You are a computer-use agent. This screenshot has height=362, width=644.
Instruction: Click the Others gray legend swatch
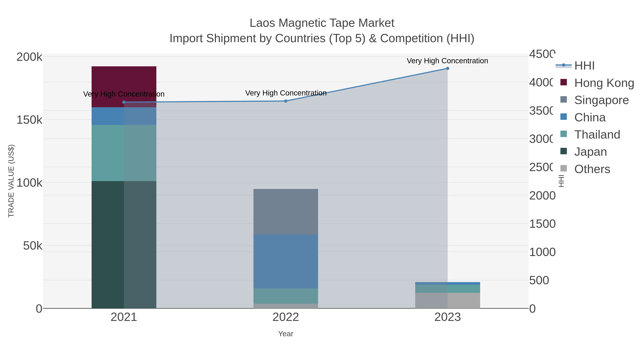coord(564,168)
